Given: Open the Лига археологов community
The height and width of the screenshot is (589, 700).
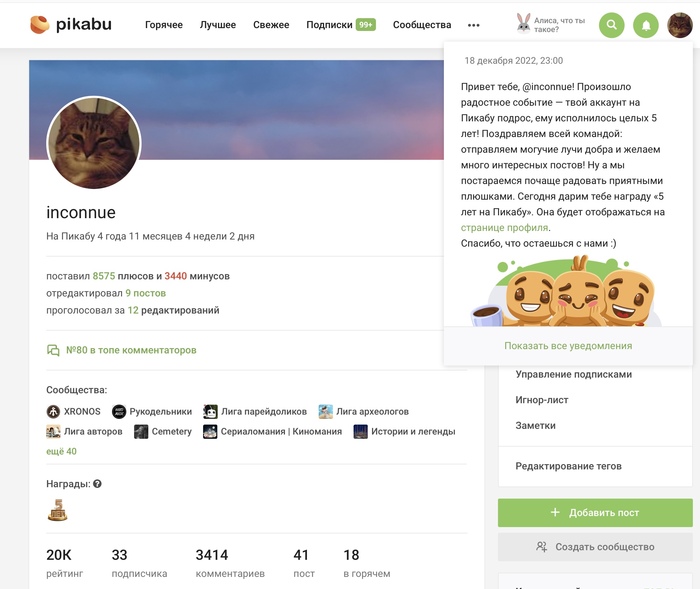Looking at the screenshot, I should coord(364,411).
